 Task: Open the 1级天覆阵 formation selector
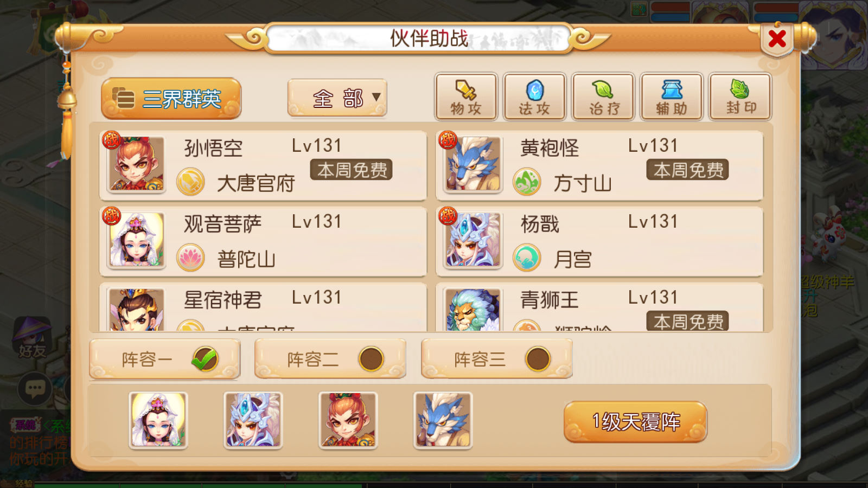click(635, 422)
